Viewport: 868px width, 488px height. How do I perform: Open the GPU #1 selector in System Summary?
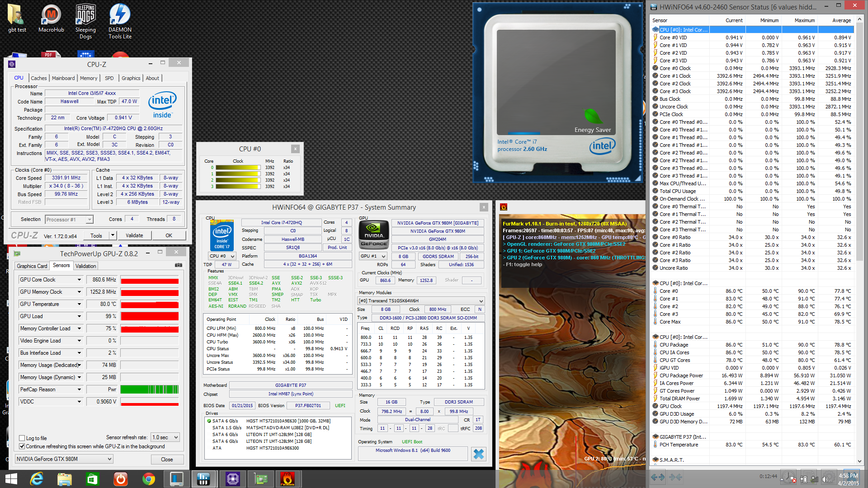coord(373,256)
